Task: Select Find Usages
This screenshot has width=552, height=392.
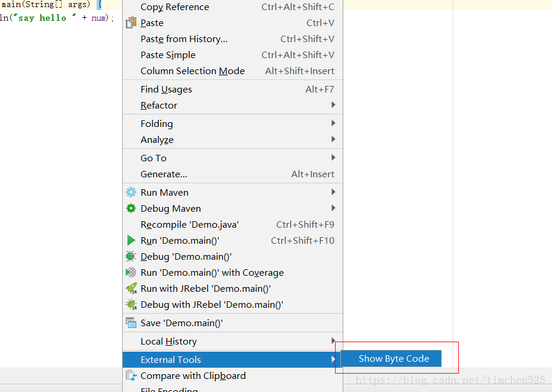Action: (x=232, y=90)
